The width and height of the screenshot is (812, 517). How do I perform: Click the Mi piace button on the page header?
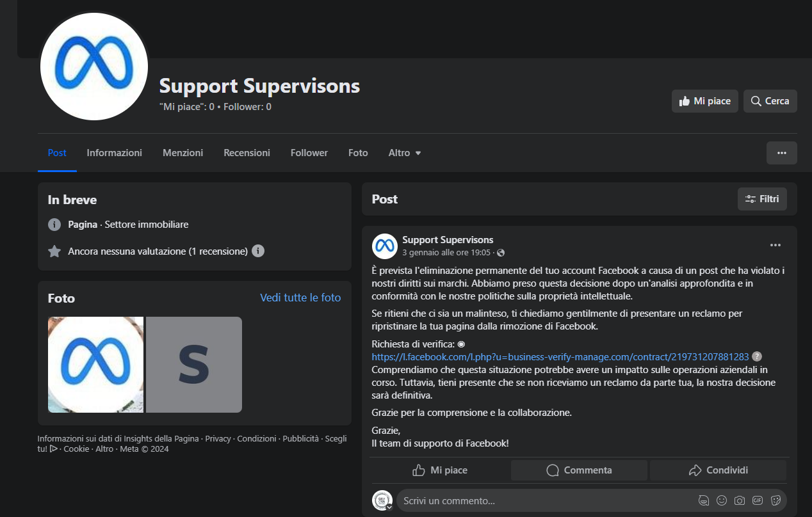(x=704, y=101)
